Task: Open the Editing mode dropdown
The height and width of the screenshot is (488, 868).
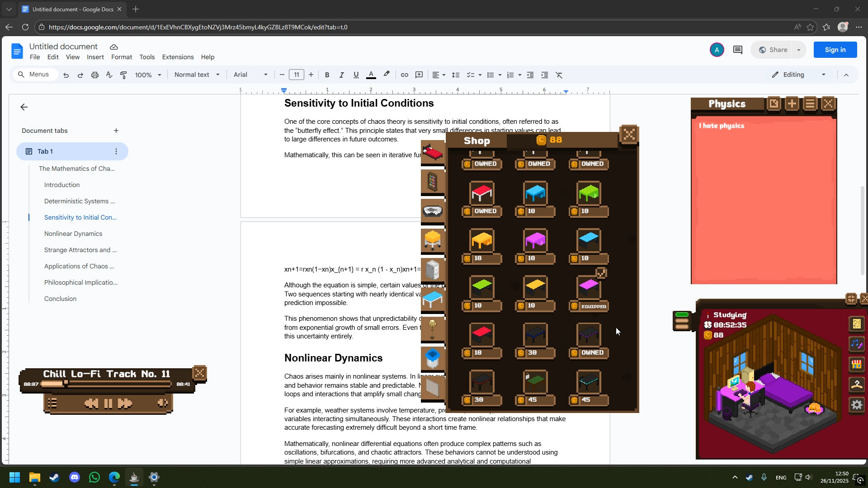Action: (x=798, y=75)
